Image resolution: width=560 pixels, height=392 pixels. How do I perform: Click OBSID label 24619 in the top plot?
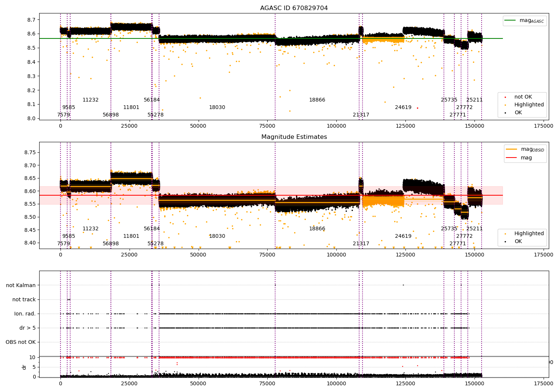pos(404,108)
